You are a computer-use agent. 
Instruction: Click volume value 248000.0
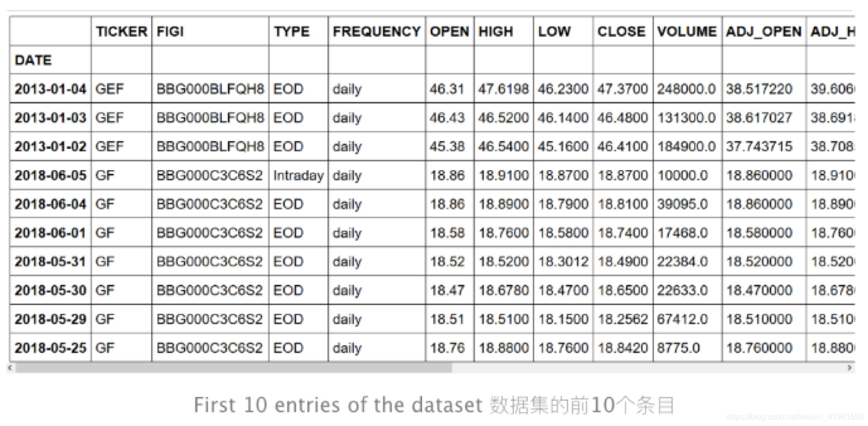point(686,89)
